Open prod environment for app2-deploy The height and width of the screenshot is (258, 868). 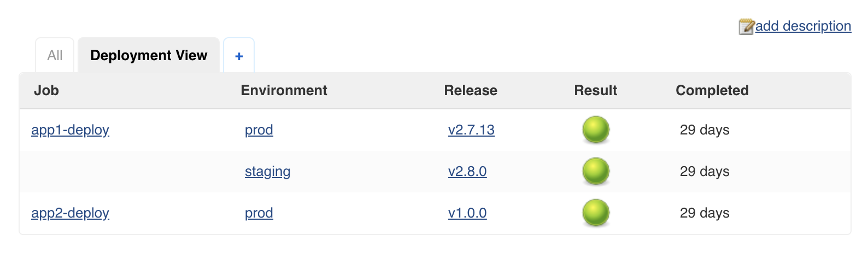259,213
